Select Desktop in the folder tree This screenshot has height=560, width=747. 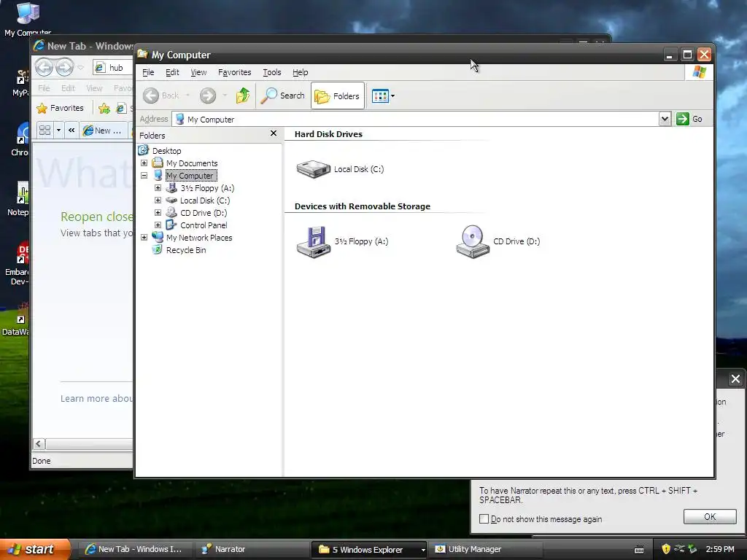point(166,151)
